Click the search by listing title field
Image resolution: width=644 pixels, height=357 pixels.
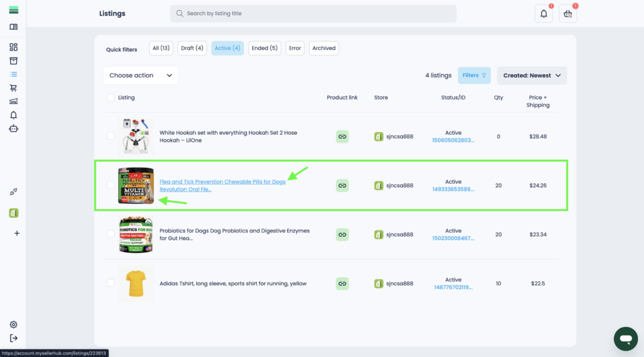313,14
